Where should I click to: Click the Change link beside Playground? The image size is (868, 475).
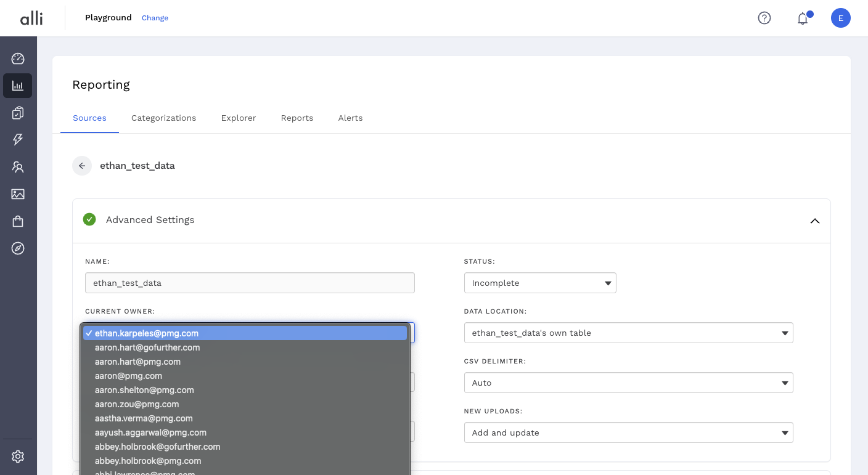click(155, 18)
